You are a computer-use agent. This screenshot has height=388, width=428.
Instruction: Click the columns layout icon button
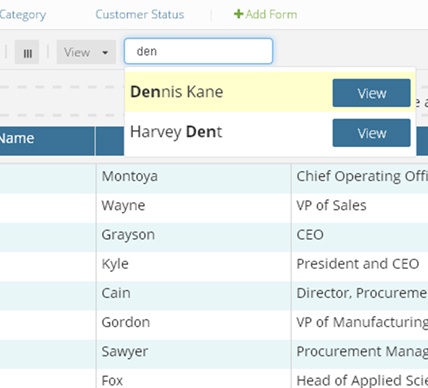[27, 52]
